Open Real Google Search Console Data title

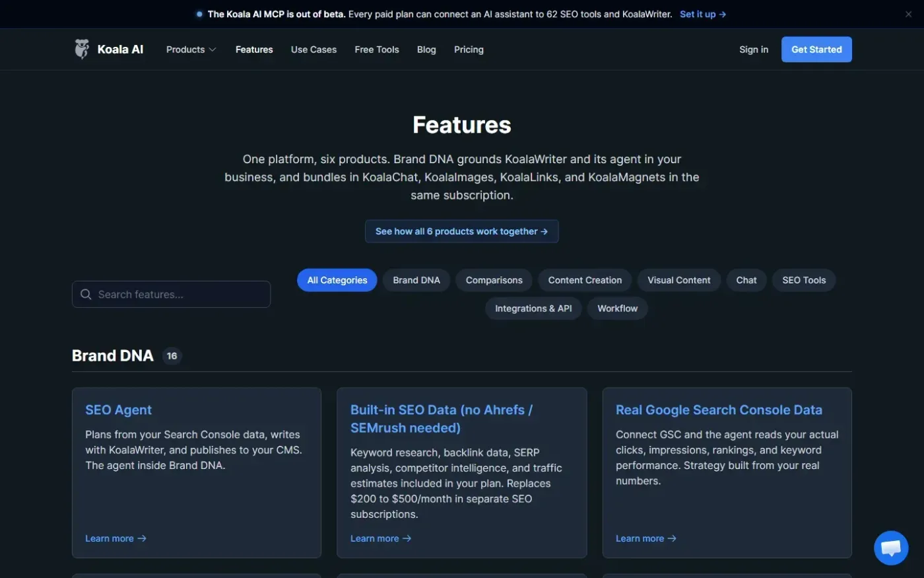(719, 410)
